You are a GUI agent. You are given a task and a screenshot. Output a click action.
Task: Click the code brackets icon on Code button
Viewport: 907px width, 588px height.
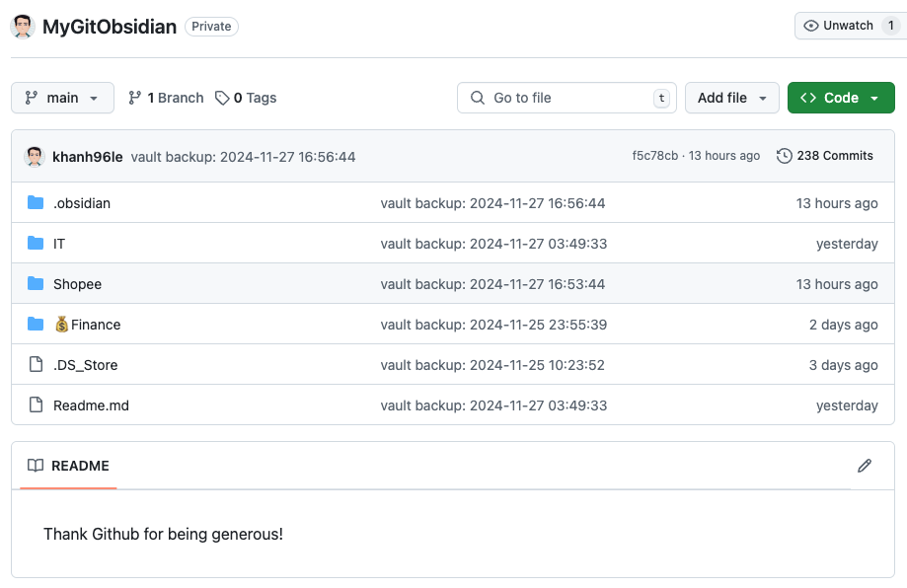tap(808, 98)
